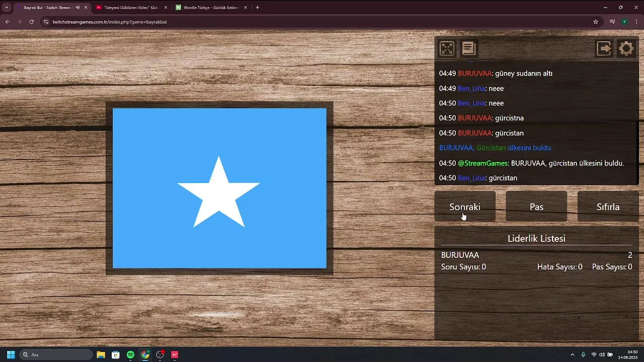
Task: Bookmark this page with the star
Action: (596, 22)
